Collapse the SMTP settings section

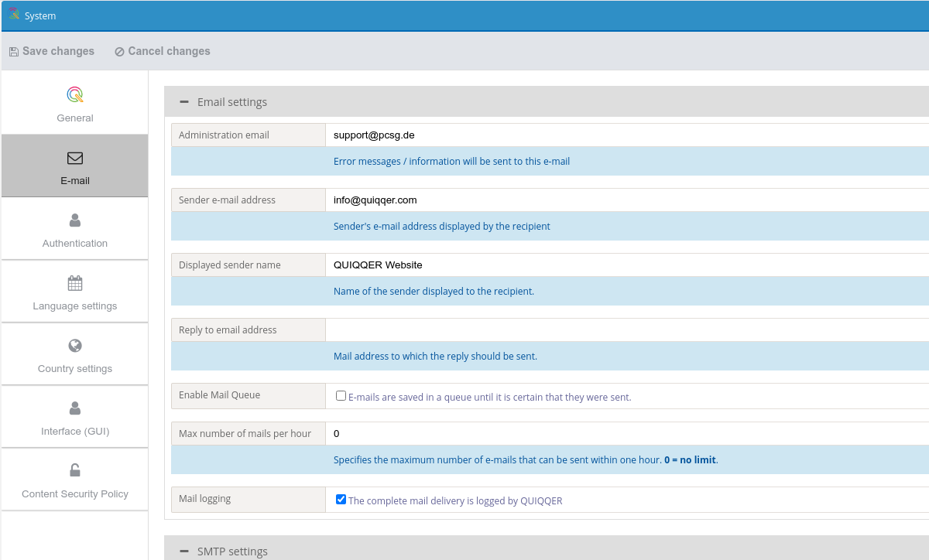184,551
